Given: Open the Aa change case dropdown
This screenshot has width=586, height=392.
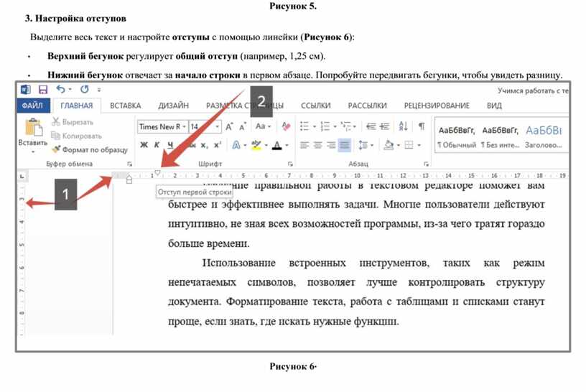Looking at the screenshot, I should pos(263,126).
